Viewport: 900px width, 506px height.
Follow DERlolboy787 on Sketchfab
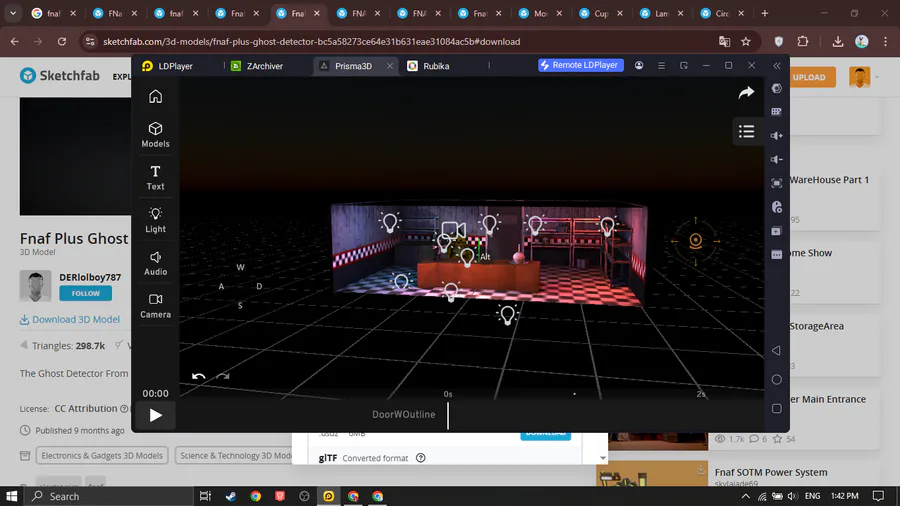pyautogui.click(x=86, y=293)
